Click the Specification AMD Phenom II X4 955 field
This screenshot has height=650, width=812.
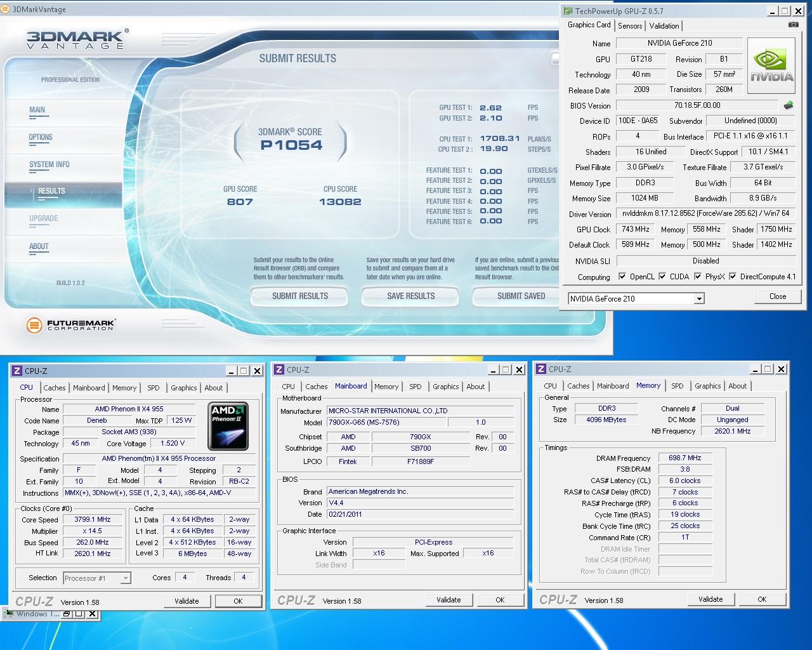[x=159, y=458]
